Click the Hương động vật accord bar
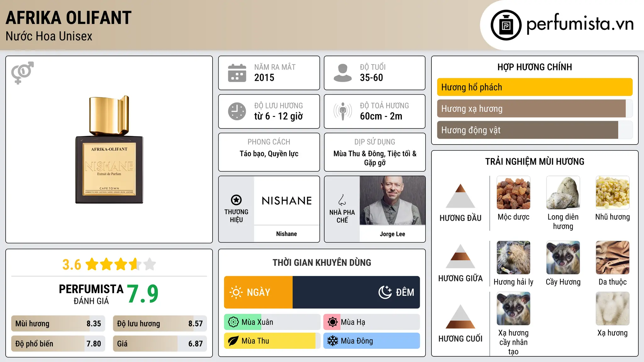Viewport: 644px width, 362px height. [x=535, y=130]
